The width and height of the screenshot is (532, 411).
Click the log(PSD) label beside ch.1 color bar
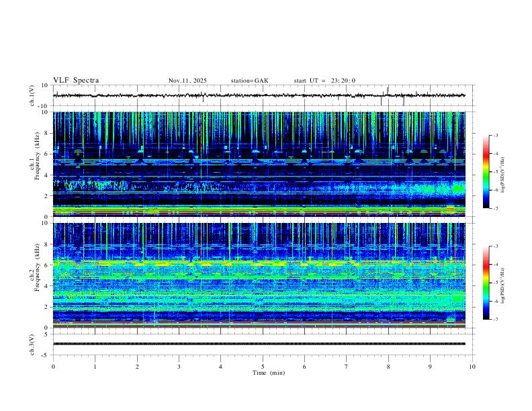[x=503, y=175]
